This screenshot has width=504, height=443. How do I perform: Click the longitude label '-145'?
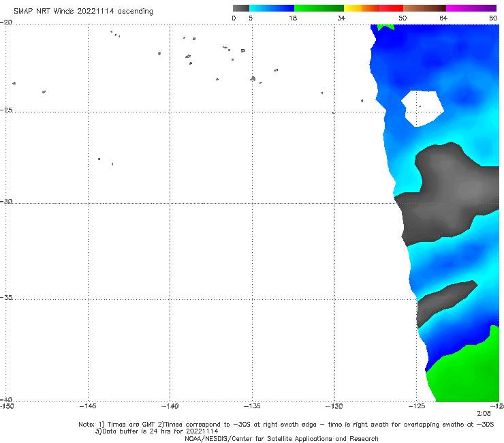click(x=88, y=406)
